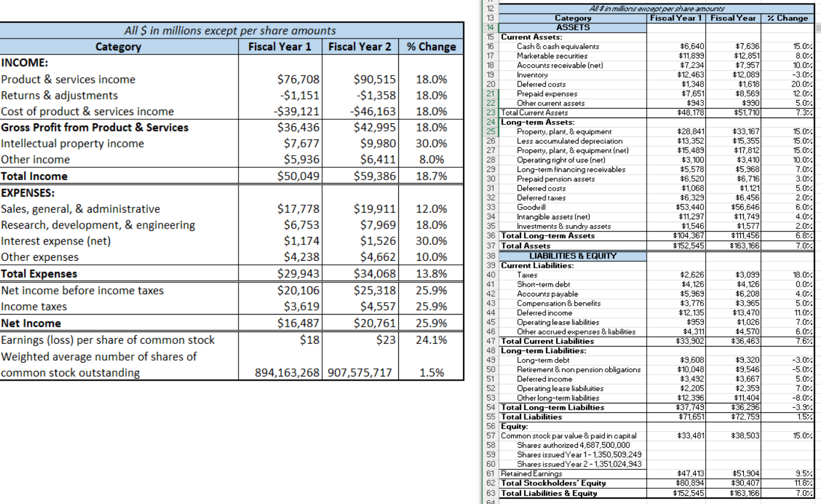The height and width of the screenshot is (504, 821).
Task: Click '% Change' header in income table
Action: coord(432,47)
